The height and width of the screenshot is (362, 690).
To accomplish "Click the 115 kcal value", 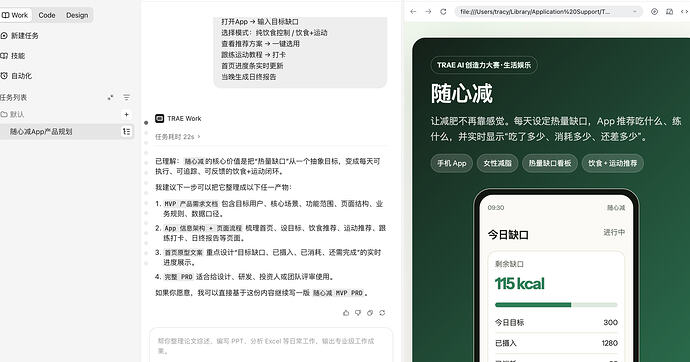I will pyautogui.click(x=520, y=284).
